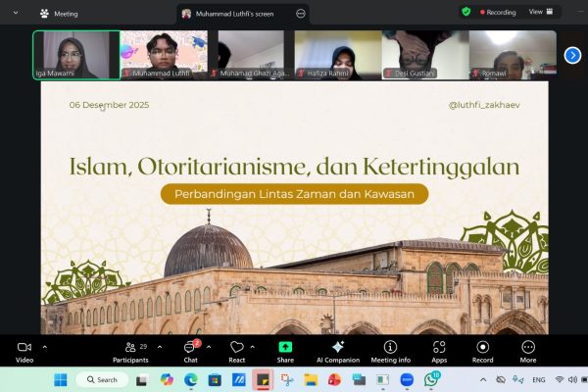This screenshot has height=392, width=588.
Task: Open Muhammad Luthfi's screen share options
Action: [300, 14]
